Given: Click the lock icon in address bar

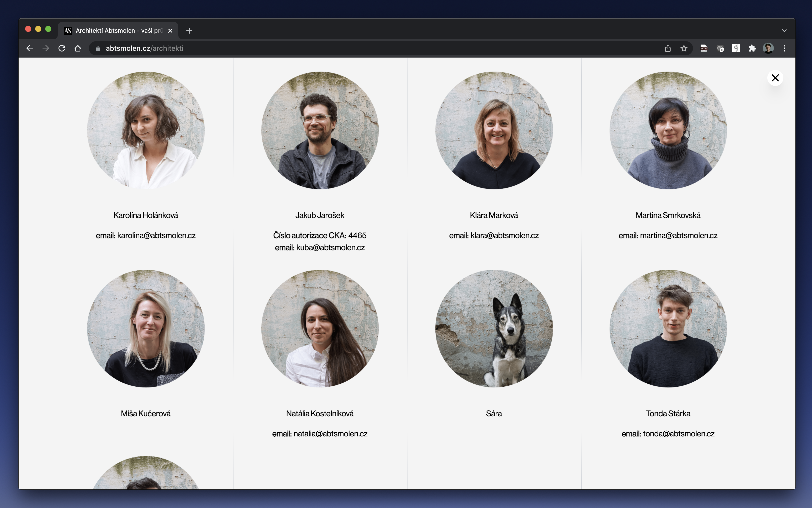Looking at the screenshot, I should [x=98, y=48].
